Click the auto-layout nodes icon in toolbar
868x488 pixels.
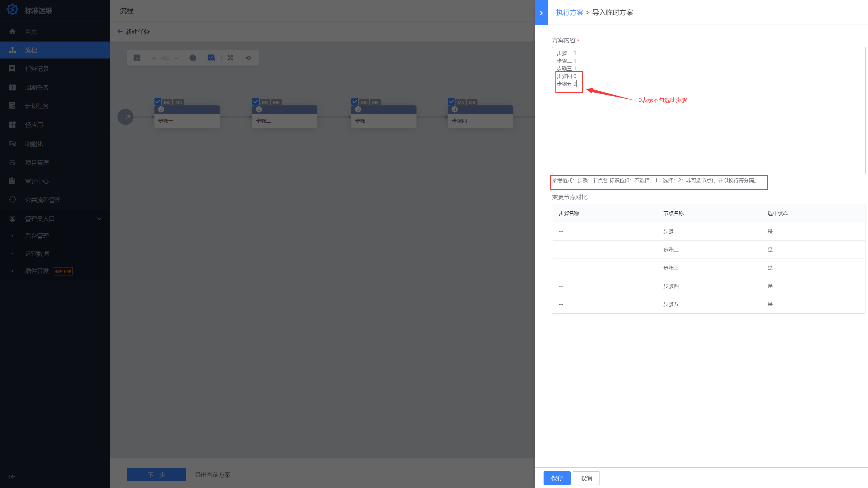point(230,58)
